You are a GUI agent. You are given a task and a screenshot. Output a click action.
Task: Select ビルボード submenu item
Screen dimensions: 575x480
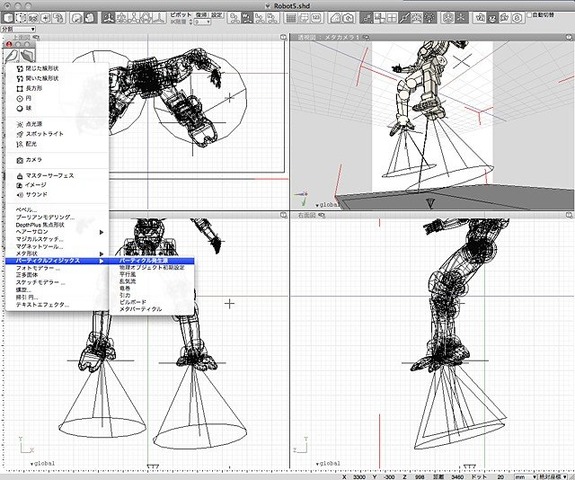[152, 302]
